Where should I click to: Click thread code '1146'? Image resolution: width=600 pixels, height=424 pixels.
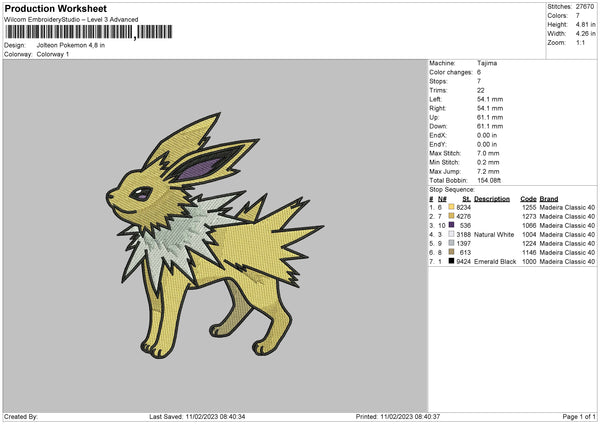pyautogui.click(x=529, y=253)
